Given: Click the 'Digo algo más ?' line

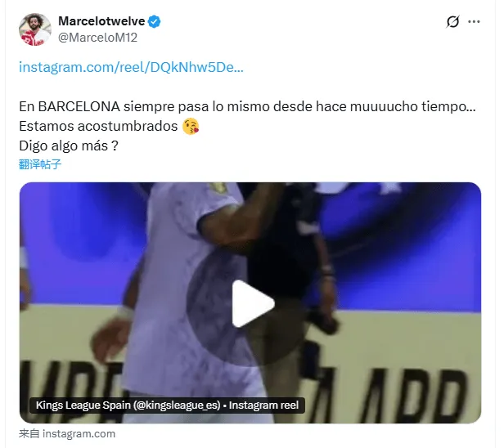Looking at the screenshot, I should click(69, 146).
